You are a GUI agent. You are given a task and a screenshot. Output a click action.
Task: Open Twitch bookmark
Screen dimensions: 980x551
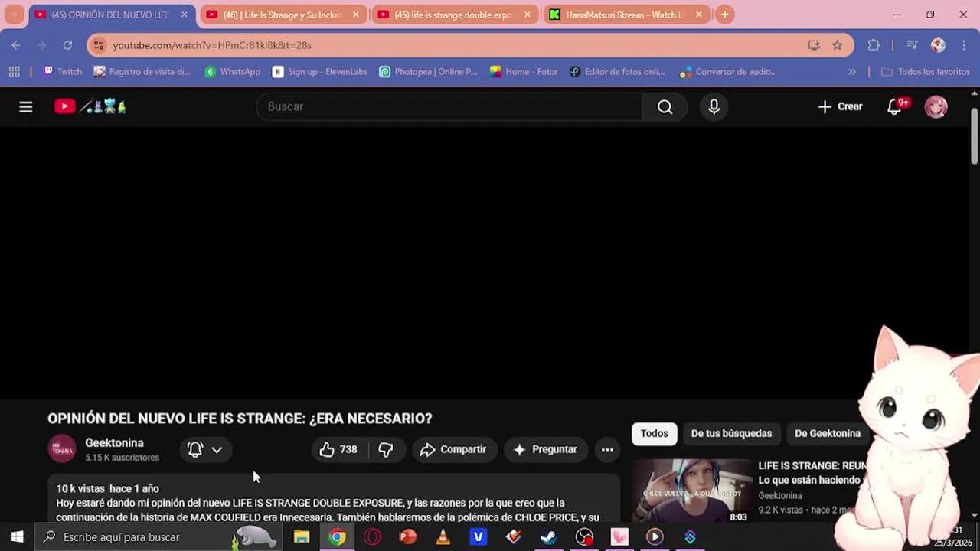click(63, 71)
